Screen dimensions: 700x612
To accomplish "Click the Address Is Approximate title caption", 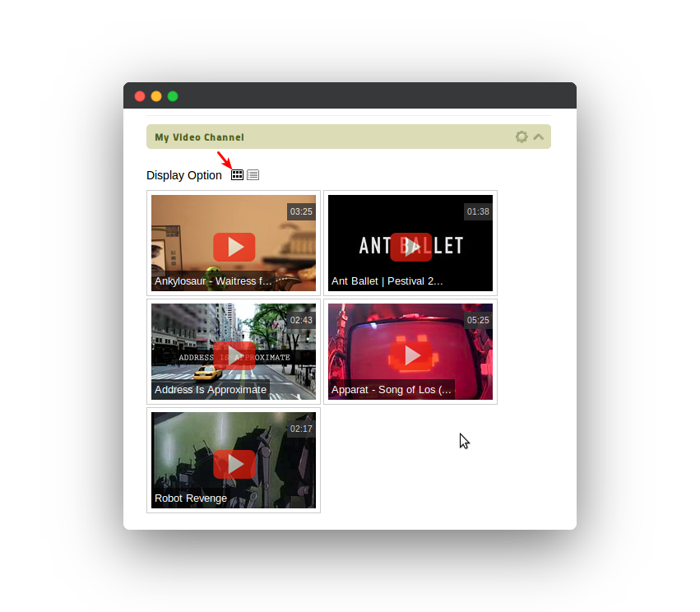I will coord(211,390).
